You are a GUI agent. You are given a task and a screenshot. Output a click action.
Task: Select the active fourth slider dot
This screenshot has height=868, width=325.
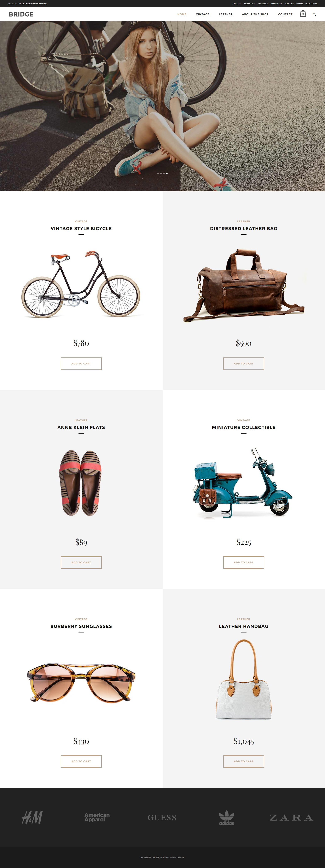(x=167, y=173)
